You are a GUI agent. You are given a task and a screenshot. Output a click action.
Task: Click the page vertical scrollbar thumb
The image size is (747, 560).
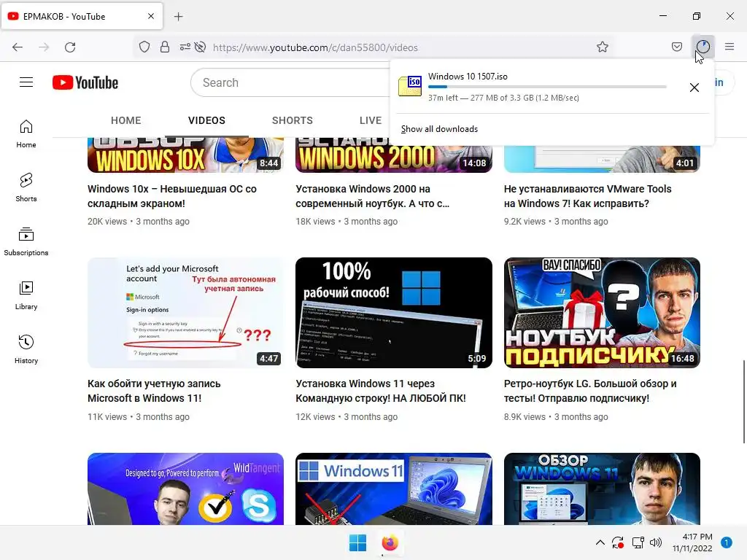(x=743, y=402)
